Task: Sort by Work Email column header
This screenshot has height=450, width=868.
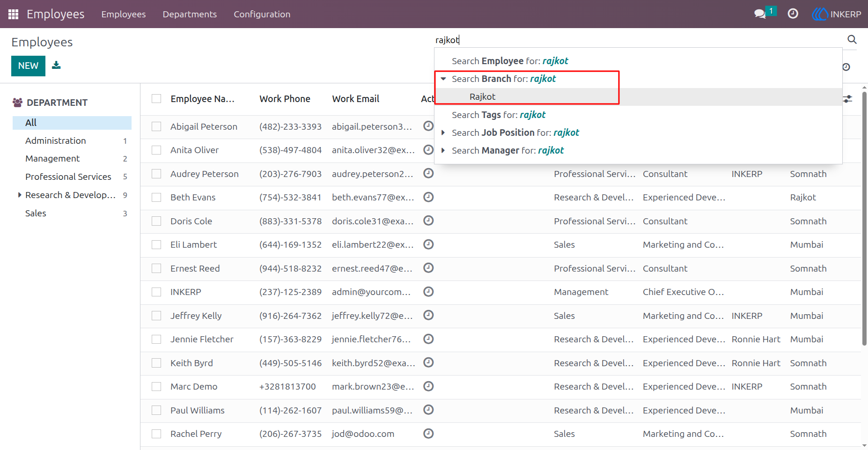Action: (355, 99)
